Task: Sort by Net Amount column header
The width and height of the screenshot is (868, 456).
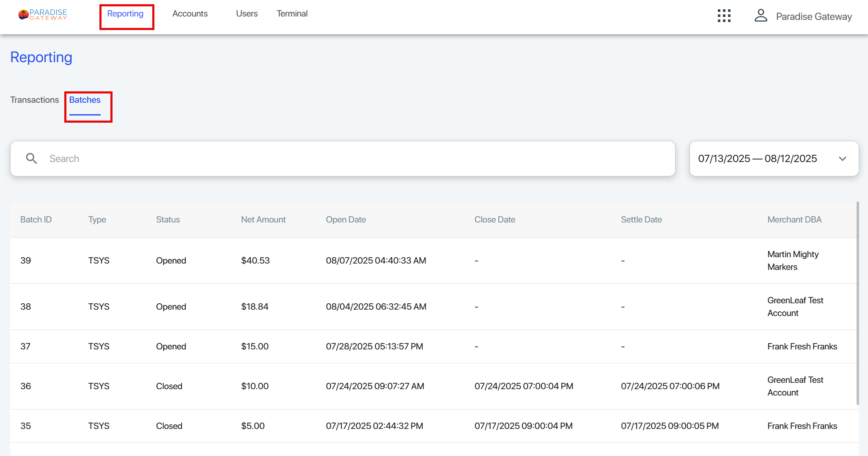Action: (263, 220)
